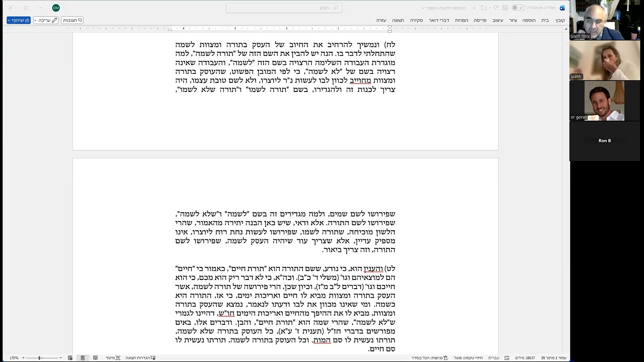
Task: Click the zoom in plus button
Action: coord(23,358)
